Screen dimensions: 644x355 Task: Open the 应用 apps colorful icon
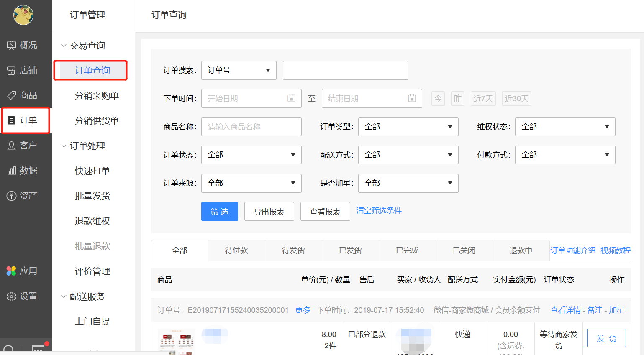11,271
